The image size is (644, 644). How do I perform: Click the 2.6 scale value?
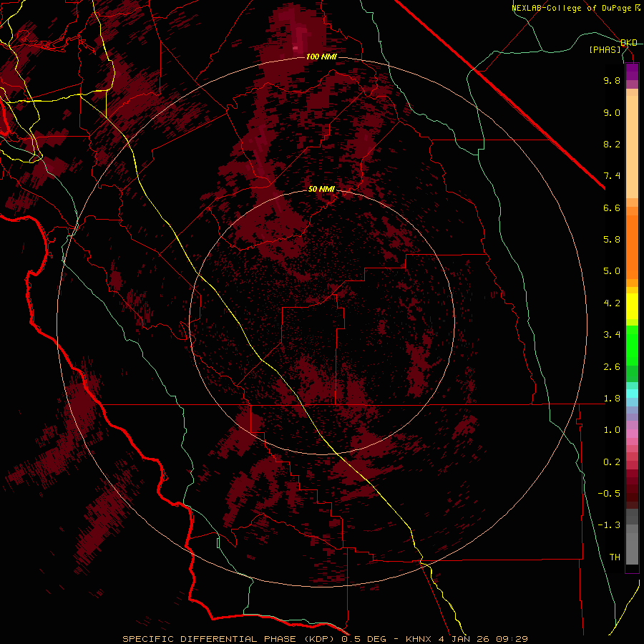click(612, 367)
